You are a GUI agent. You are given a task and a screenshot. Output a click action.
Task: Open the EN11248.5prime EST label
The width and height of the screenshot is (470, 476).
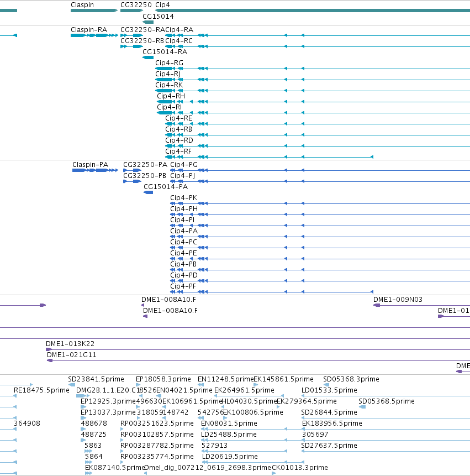coord(225,379)
